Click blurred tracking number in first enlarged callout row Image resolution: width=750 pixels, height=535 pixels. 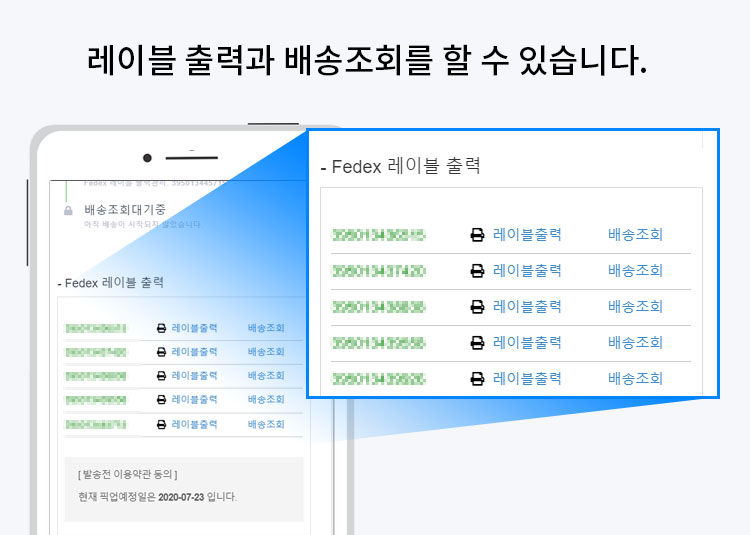coord(378,235)
